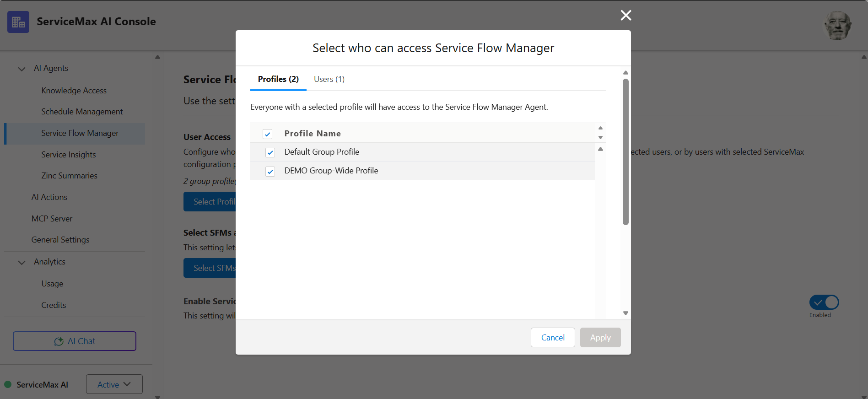868x399 pixels.
Task: Switch to the Profiles (2) tab
Action: [278, 79]
